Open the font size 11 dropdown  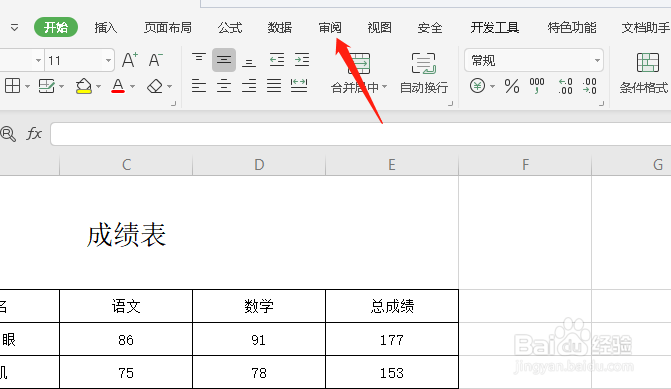(109, 60)
